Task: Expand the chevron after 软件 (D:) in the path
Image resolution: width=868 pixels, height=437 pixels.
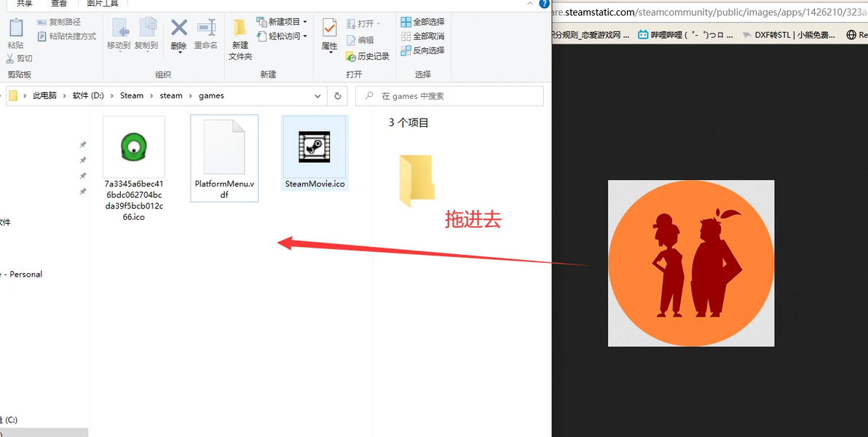Action: pyautogui.click(x=112, y=96)
